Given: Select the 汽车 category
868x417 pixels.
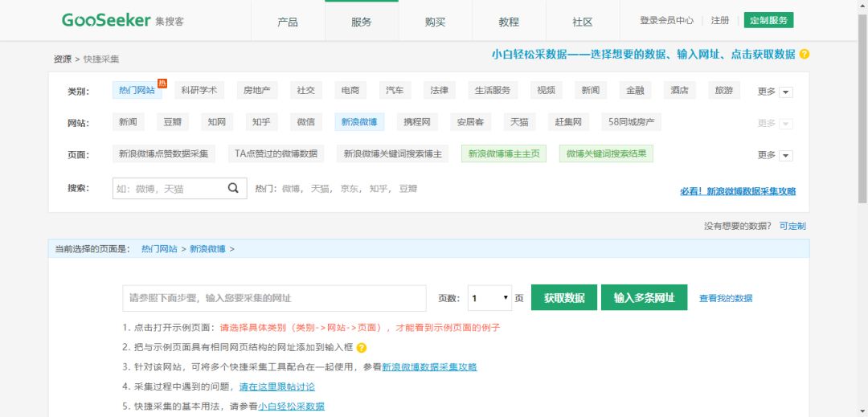Looking at the screenshot, I should click(x=395, y=90).
